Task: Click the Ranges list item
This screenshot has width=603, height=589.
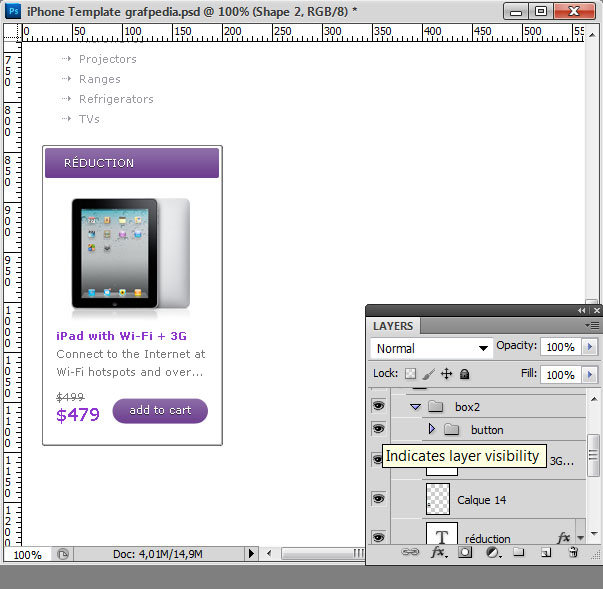Action: [100, 79]
